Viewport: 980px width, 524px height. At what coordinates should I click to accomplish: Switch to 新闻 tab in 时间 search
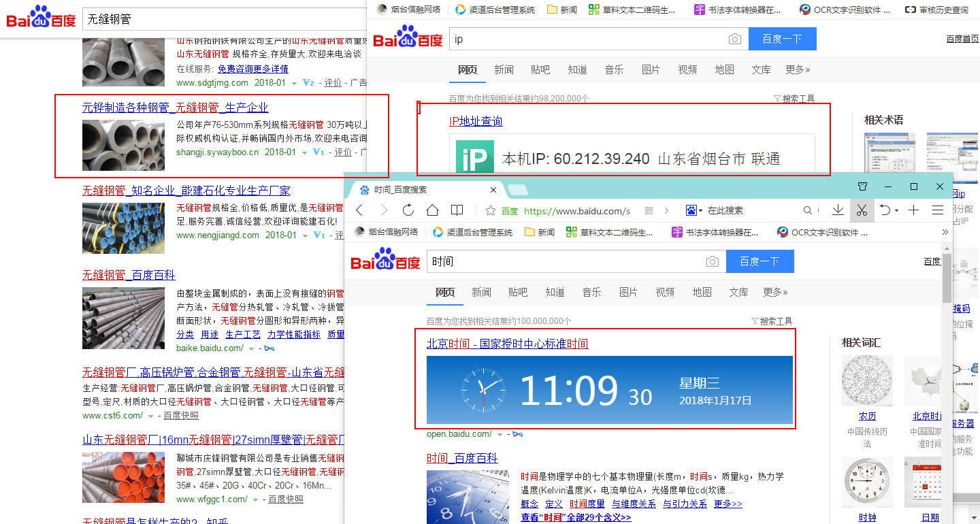tap(481, 292)
